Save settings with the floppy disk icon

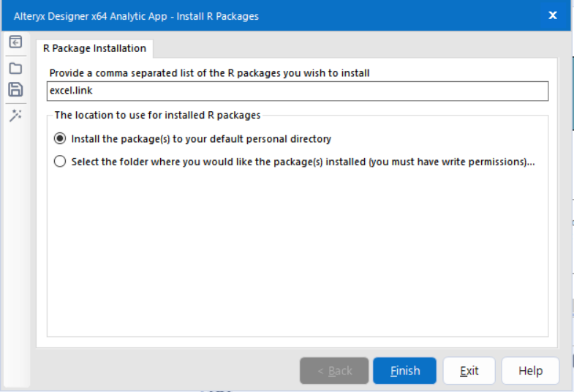click(x=15, y=90)
